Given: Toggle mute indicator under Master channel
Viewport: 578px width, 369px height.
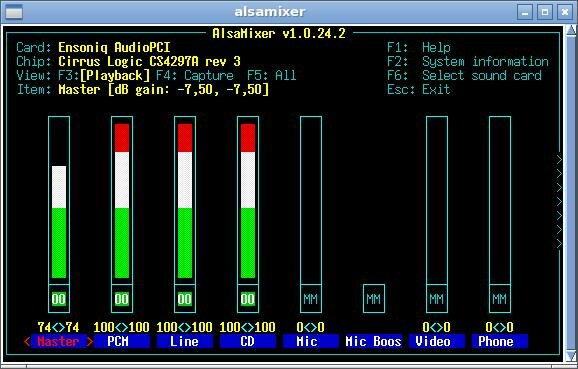Looking at the screenshot, I should [x=59, y=299].
